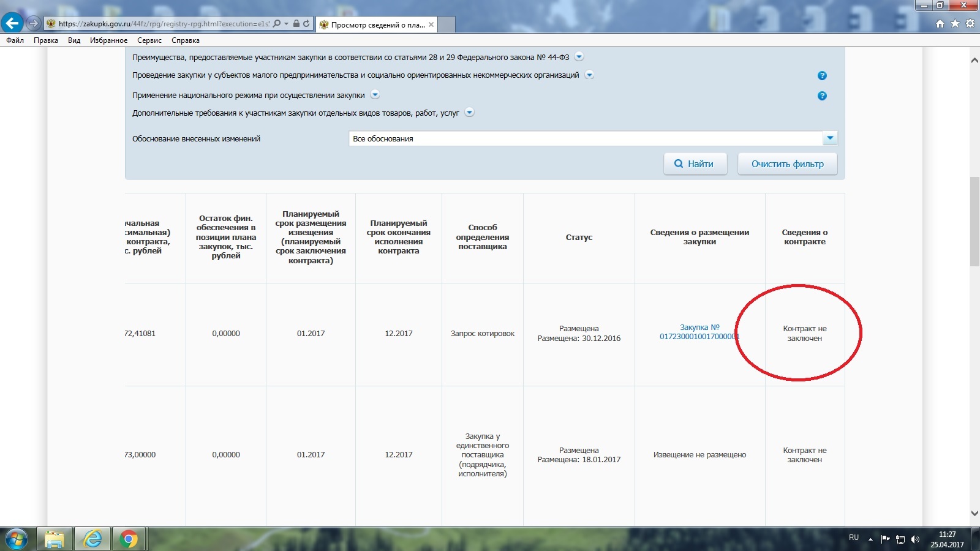The height and width of the screenshot is (551, 980).
Task: Open the Windows Start menu
Action: point(17,539)
